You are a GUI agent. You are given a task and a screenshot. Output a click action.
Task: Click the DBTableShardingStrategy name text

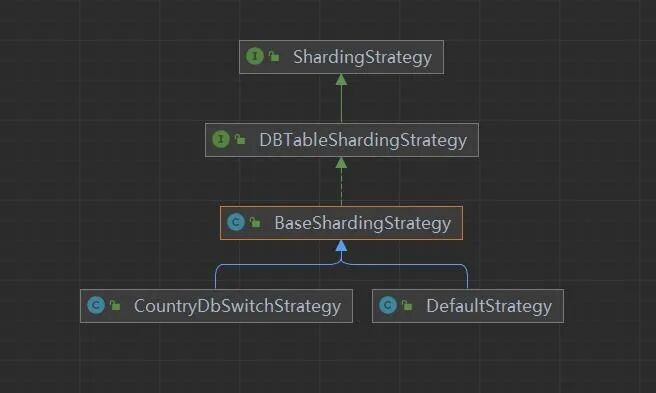click(363, 140)
